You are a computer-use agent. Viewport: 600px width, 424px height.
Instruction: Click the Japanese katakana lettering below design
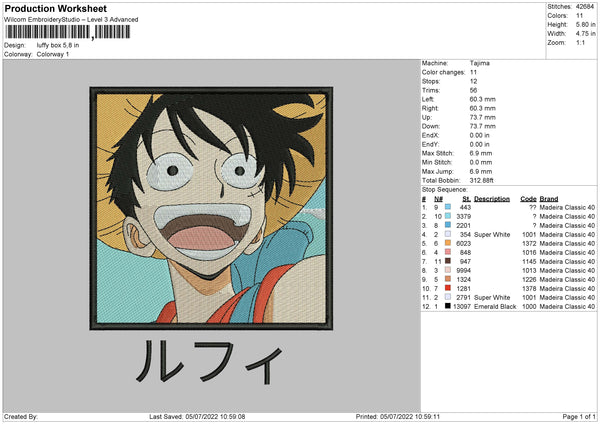[209, 362]
